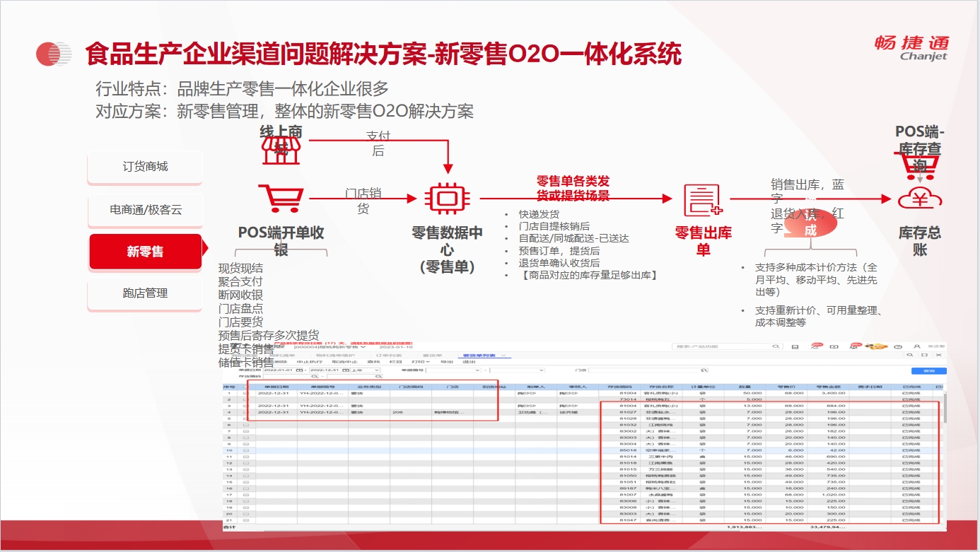Select the 要货单列表 tab
980x552 pixels.
[479, 356]
